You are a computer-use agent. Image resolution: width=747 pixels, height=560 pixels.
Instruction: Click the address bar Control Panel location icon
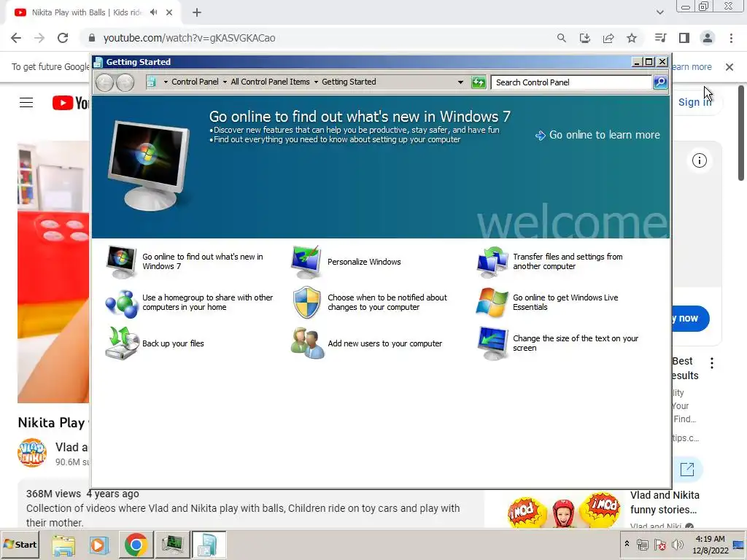coord(151,82)
